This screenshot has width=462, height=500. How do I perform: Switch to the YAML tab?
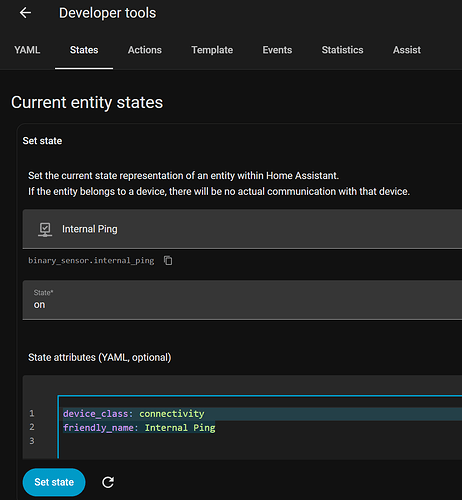(27, 50)
